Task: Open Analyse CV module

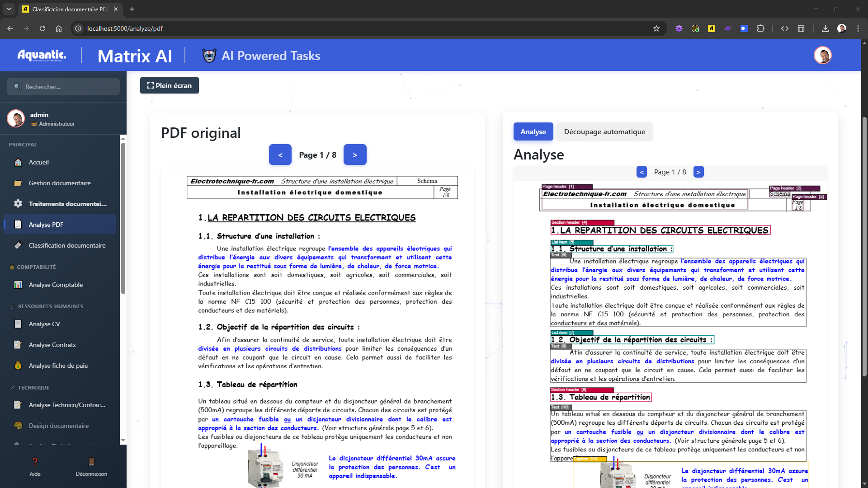Action: pos(44,324)
